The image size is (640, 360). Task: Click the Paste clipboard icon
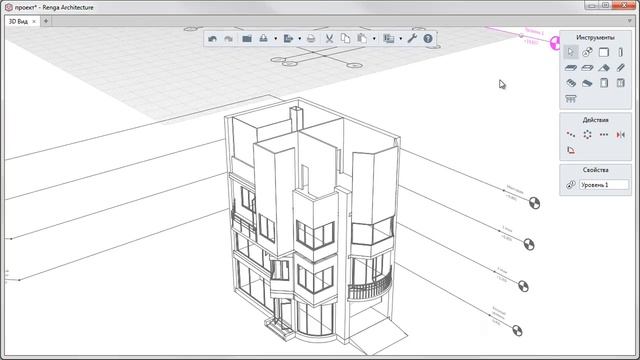[x=362, y=39]
